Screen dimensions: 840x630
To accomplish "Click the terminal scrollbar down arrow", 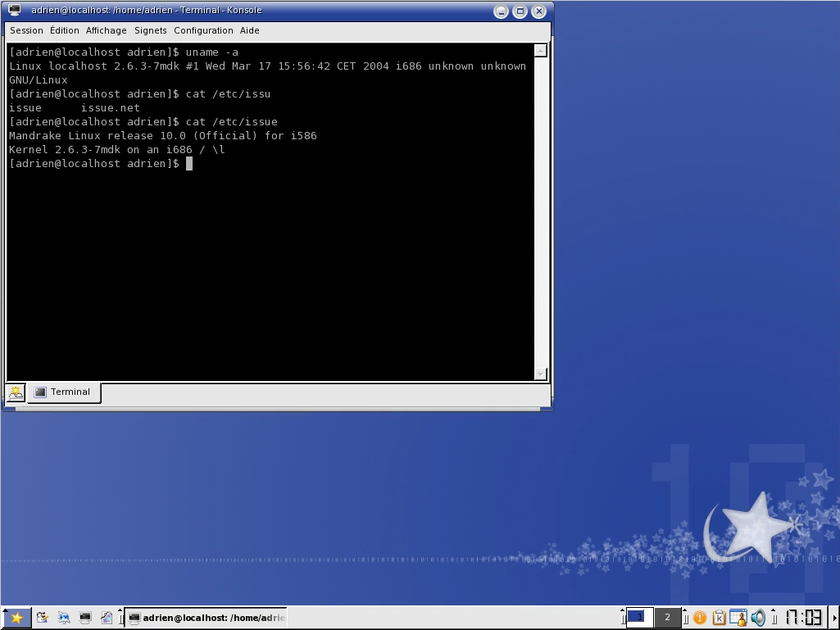I will click(x=539, y=374).
